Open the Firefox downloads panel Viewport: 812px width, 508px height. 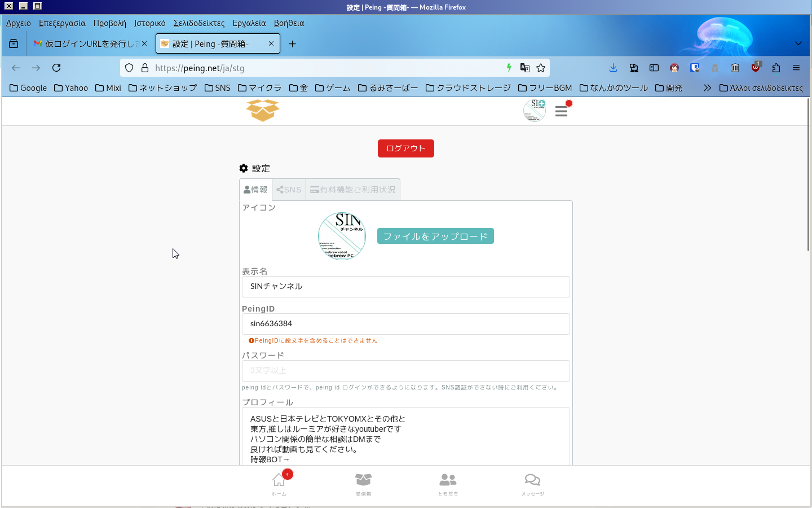(613, 68)
